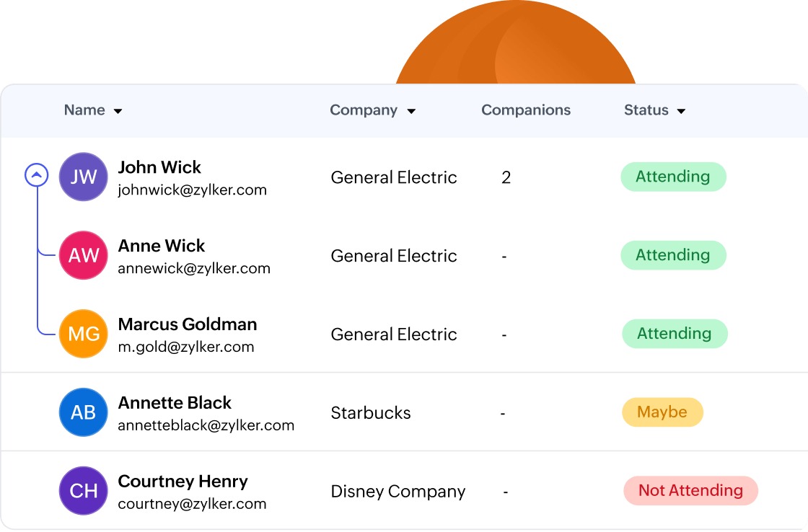Click John Wick's Attending status badge

click(x=672, y=177)
